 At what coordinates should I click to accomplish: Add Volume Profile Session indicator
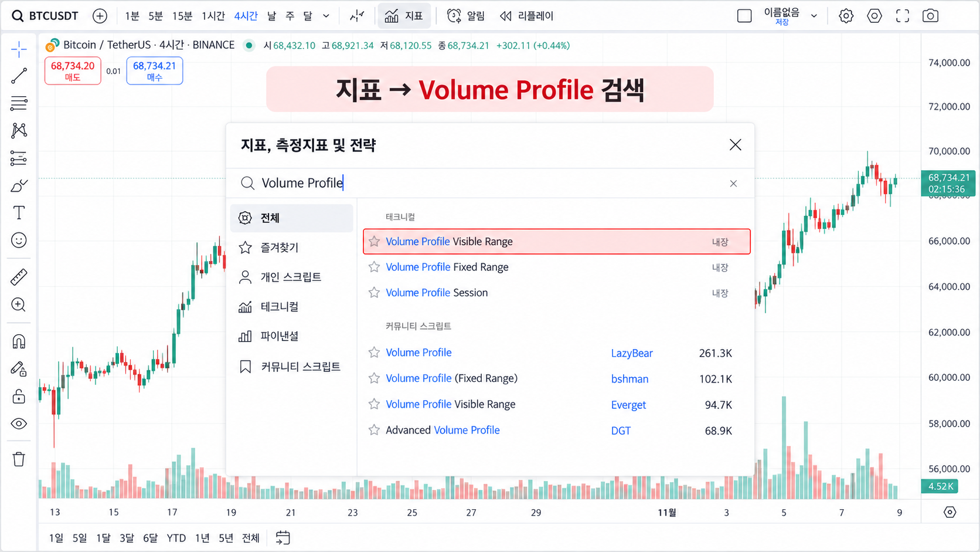(x=557, y=293)
